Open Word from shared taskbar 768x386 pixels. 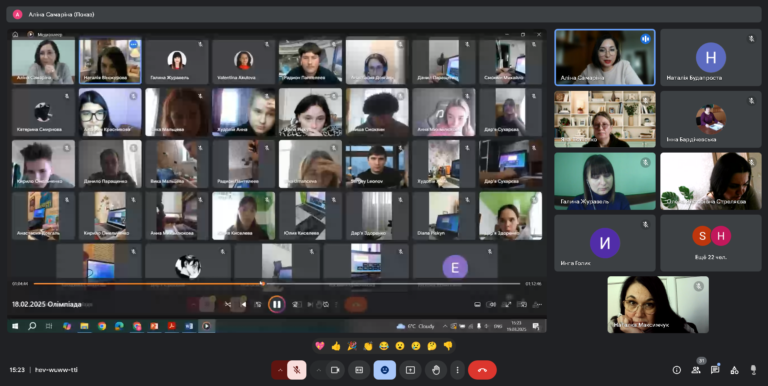(189, 326)
